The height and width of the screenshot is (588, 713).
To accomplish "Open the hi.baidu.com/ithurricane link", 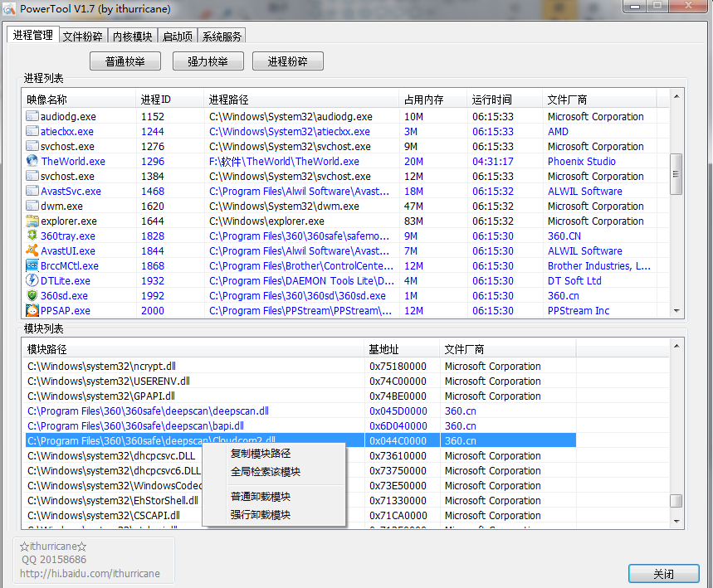I will click(90, 573).
